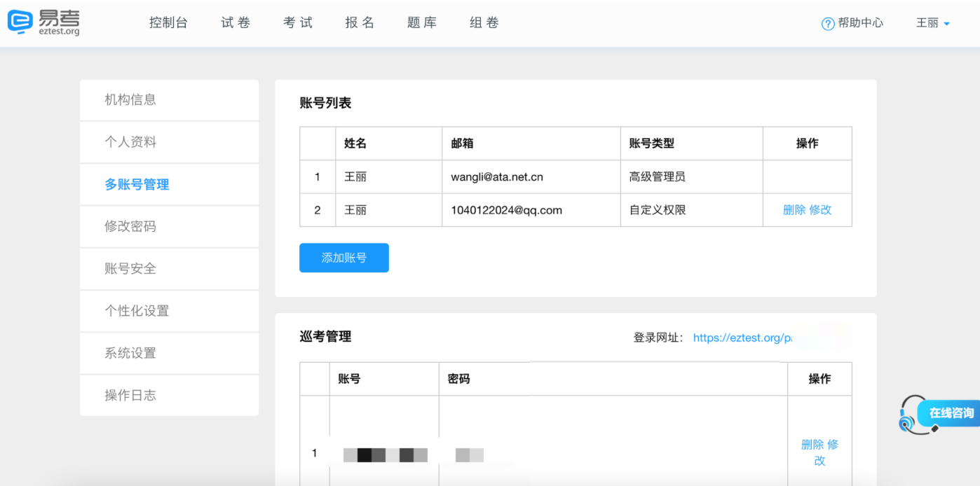Click the 添加账号 button
Screen dimensions: 980x486
click(344, 258)
